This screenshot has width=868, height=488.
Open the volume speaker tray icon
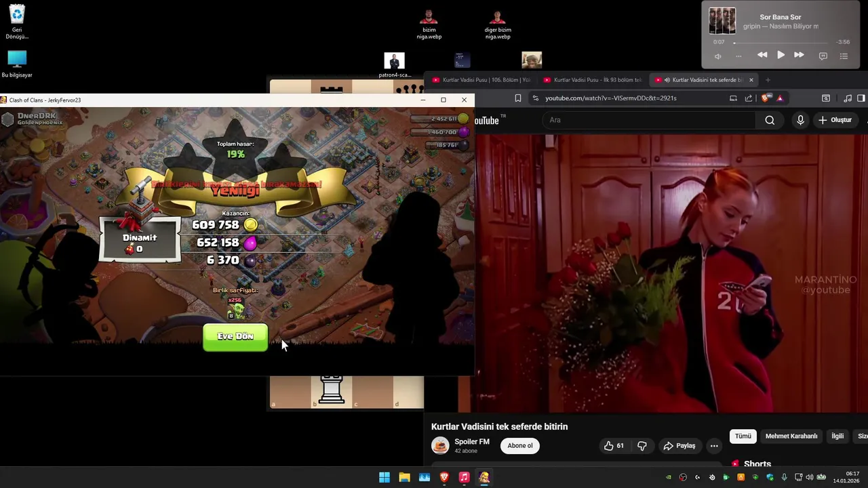pyautogui.click(x=810, y=477)
